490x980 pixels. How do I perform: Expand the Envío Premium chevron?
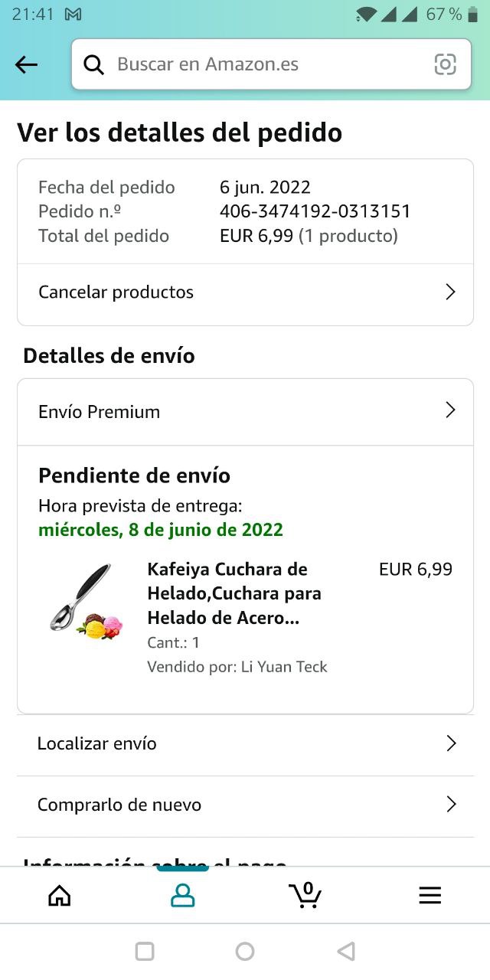click(x=450, y=411)
